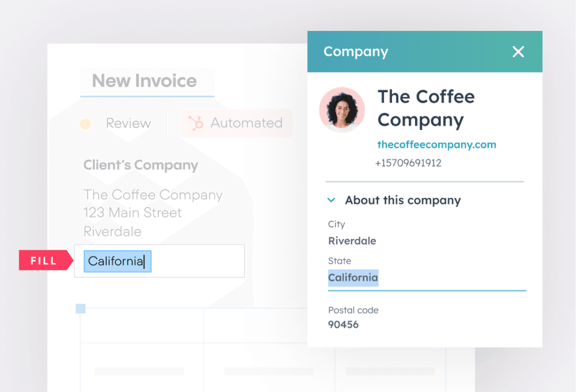Image resolution: width=576 pixels, height=392 pixels.
Task: Click the yellow status dot next to Review
Action: point(85,123)
